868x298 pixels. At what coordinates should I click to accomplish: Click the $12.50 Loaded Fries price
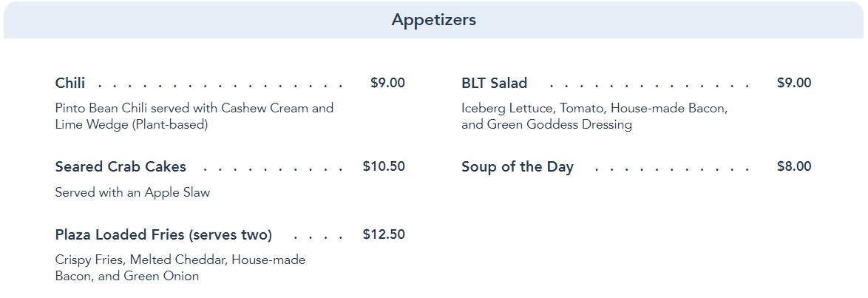pyautogui.click(x=384, y=234)
